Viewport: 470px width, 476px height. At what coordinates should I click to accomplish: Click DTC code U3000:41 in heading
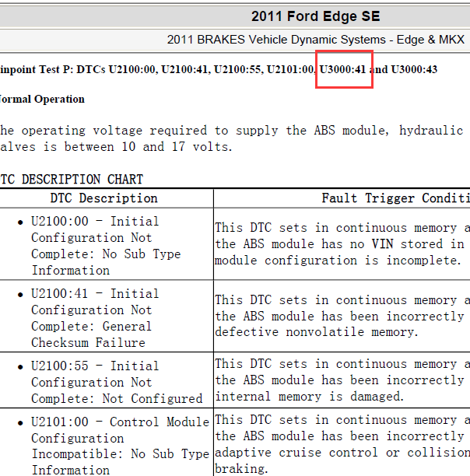click(x=343, y=69)
